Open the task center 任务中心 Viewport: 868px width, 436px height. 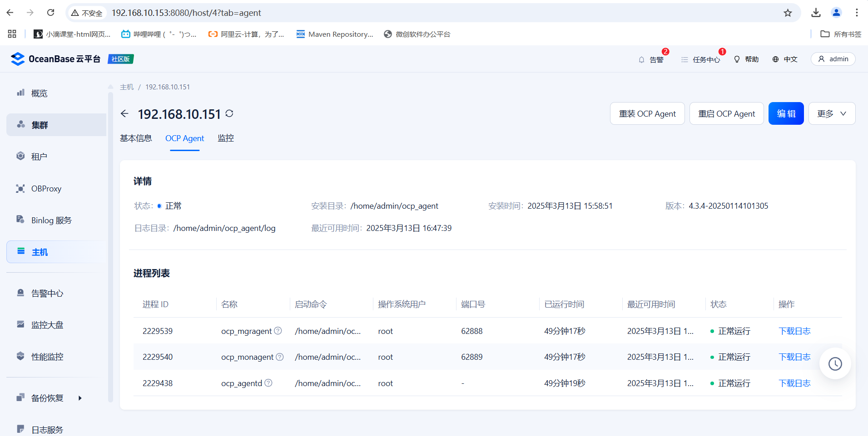(x=700, y=59)
